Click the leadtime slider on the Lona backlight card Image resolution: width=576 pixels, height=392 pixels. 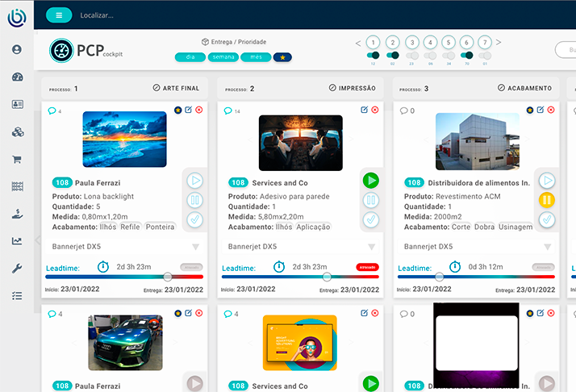[167, 277]
